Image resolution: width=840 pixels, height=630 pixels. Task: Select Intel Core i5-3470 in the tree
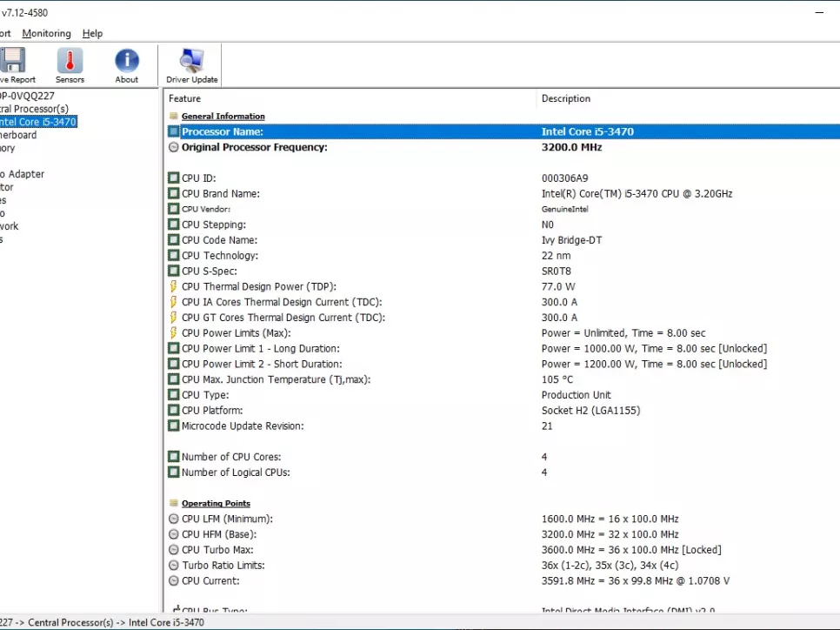click(38, 122)
